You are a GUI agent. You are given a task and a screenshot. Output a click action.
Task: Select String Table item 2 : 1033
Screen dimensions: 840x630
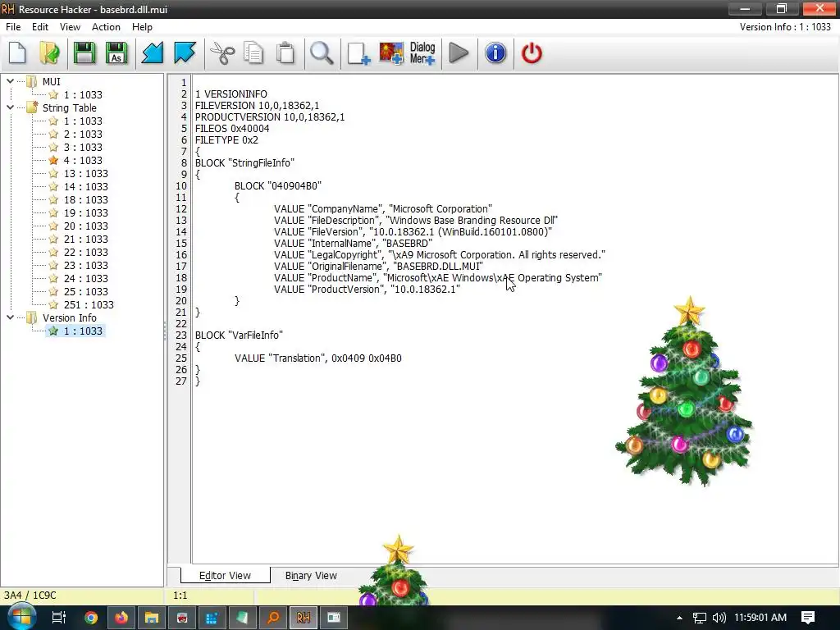(83, 134)
